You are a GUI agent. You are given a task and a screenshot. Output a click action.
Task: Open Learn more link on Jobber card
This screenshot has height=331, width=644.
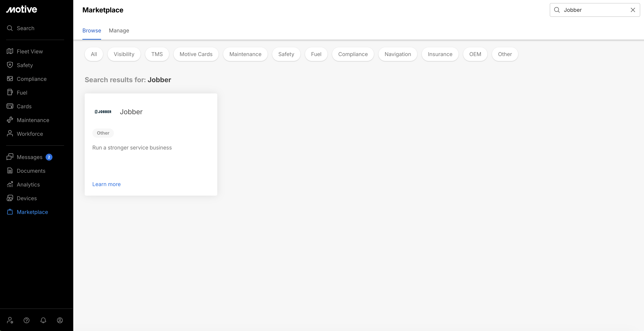(106, 184)
